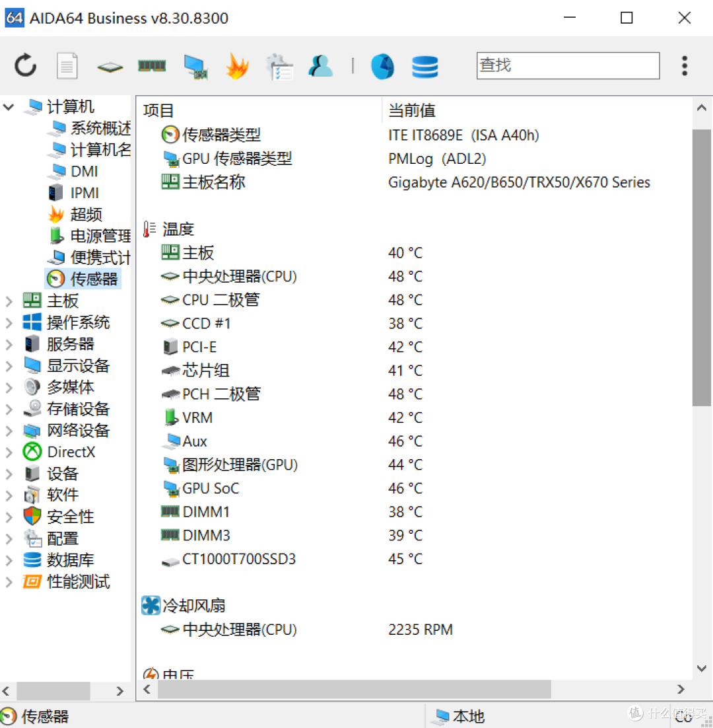
Task: Click the 数据库 tree icon
Action: point(32,560)
